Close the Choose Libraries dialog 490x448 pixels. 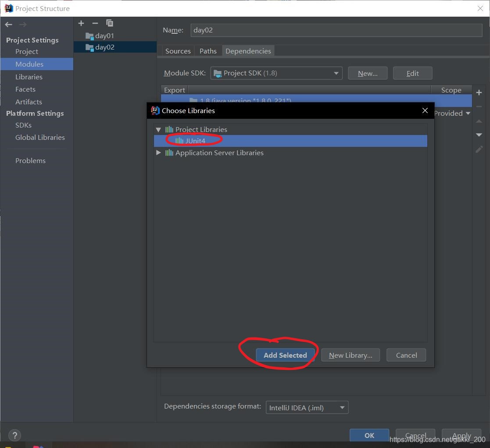coord(425,110)
